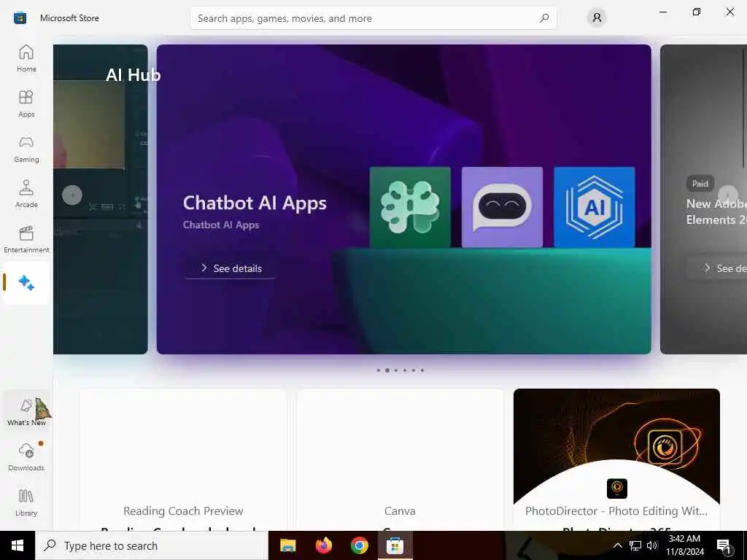
Task: Select the second carousel page dot
Action: tap(387, 370)
